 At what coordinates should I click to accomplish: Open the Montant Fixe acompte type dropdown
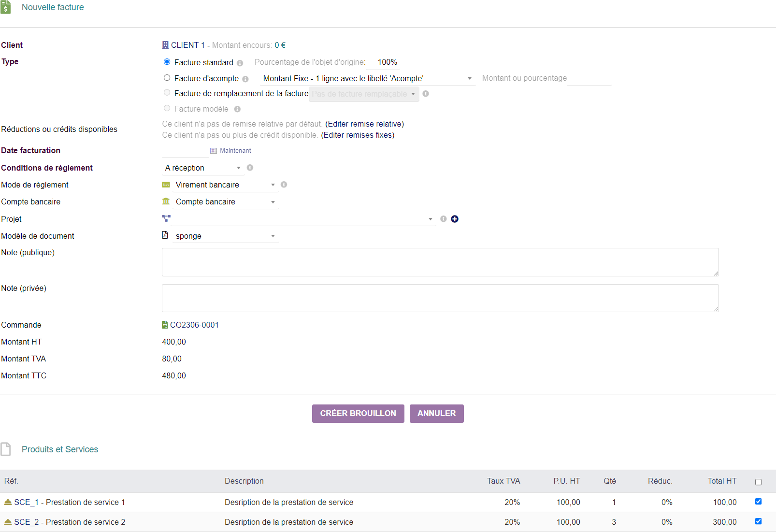(368, 78)
